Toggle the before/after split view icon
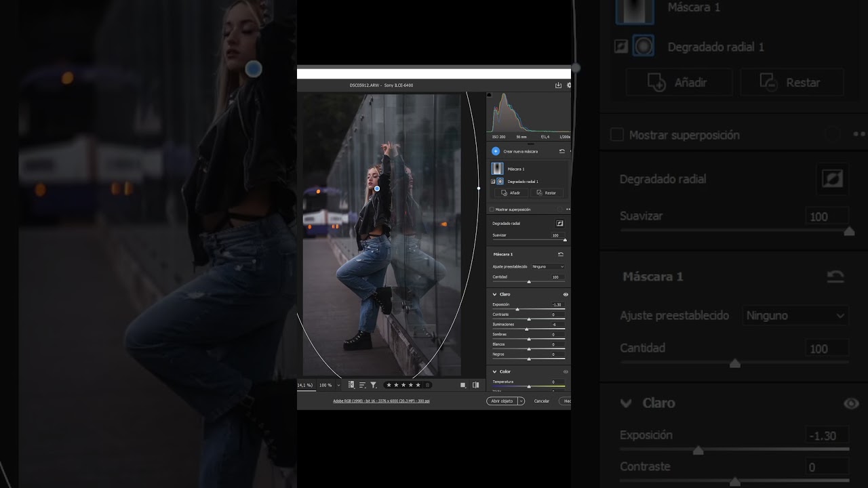 475,385
